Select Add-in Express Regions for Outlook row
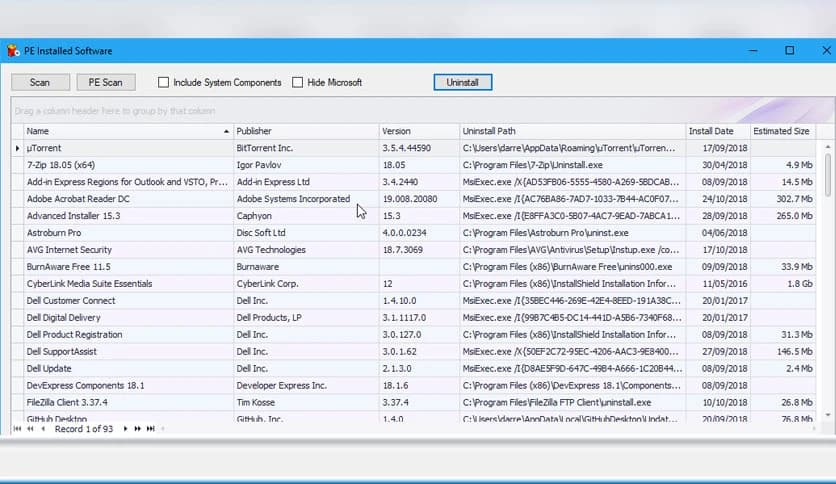Viewport: 836px width, 484px height. (x=127, y=182)
